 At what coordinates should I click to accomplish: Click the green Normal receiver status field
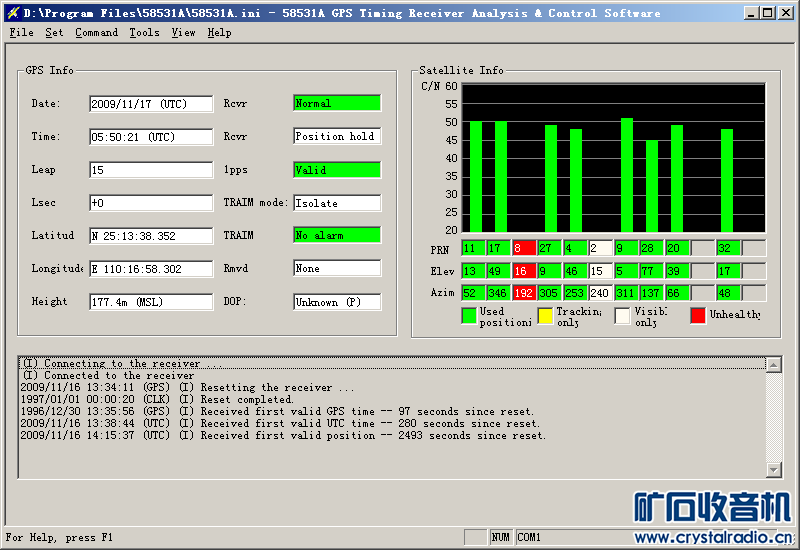(x=337, y=103)
